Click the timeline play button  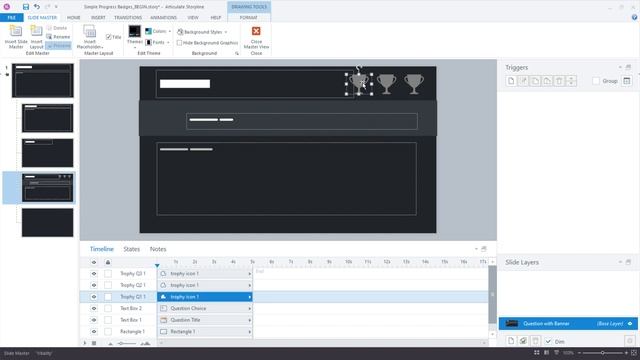(85, 344)
